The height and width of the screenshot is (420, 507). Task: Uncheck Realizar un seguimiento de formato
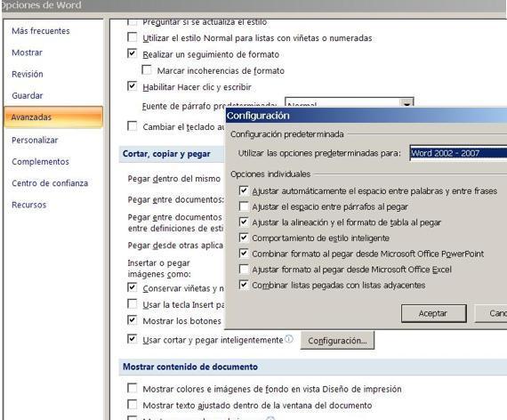coord(132,53)
